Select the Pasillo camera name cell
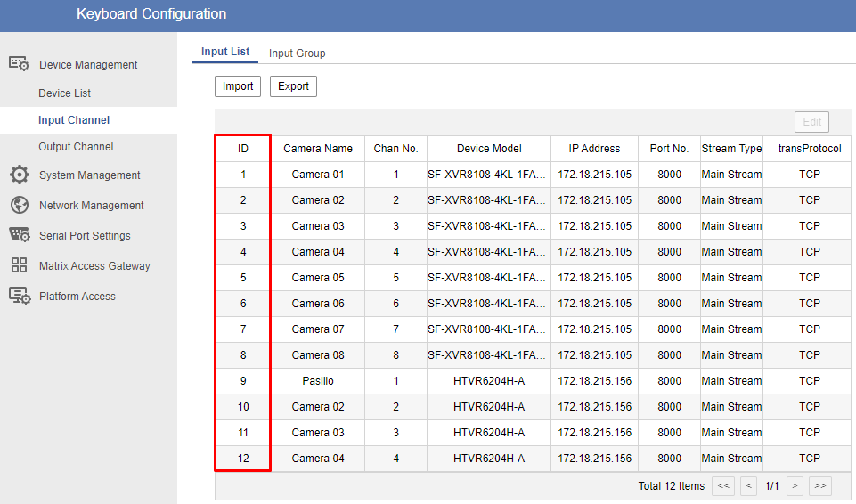Screen dimensions: 856x504 tap(318, 381)
